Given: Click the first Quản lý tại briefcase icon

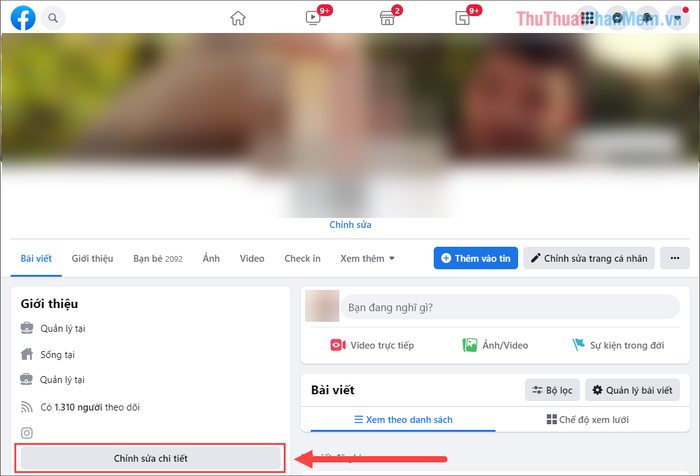Looking at the screenshot, I should [27, 328].
